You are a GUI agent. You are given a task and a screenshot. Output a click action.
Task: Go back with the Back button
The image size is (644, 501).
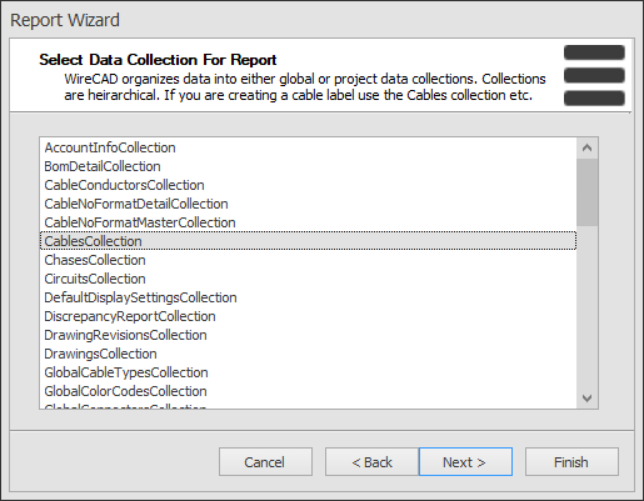tap(372, 462)
